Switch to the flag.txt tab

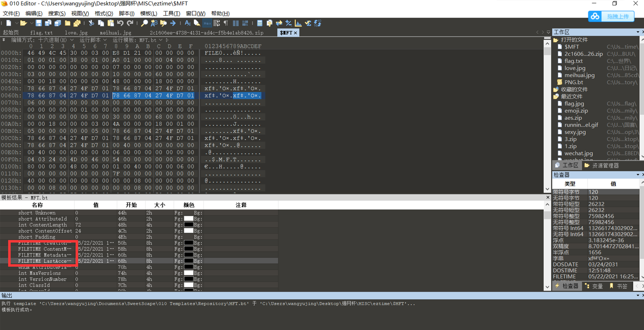pos(41,33)
